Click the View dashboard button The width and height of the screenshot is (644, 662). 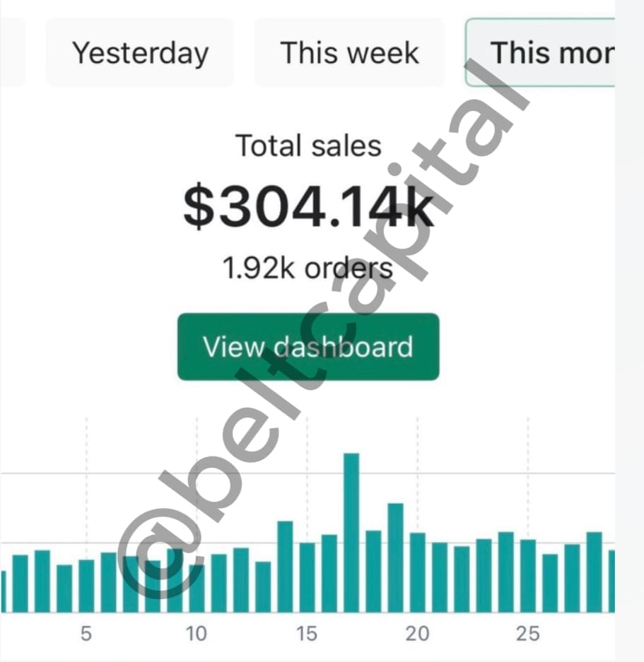tap(308, 347)
